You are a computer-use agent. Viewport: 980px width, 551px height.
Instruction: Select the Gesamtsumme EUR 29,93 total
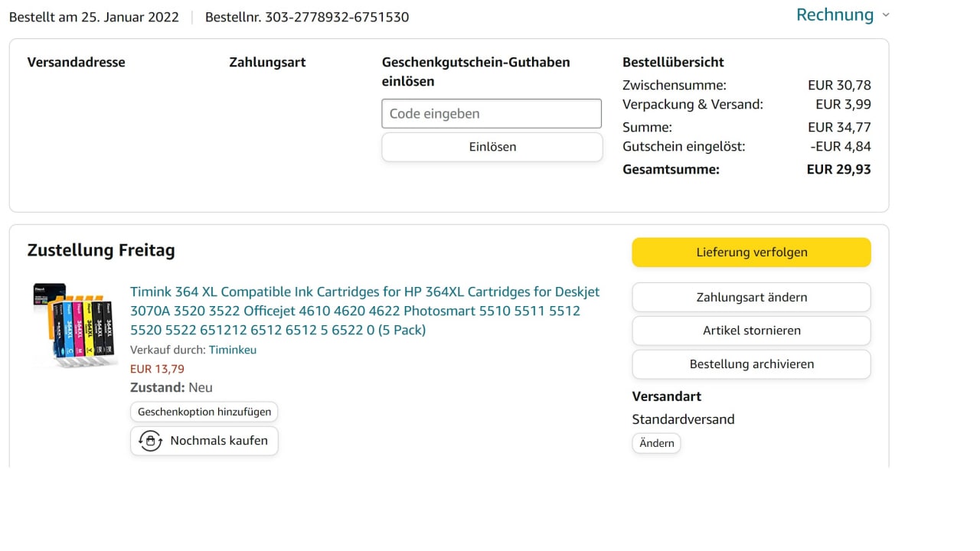click(x=838, y=170)
